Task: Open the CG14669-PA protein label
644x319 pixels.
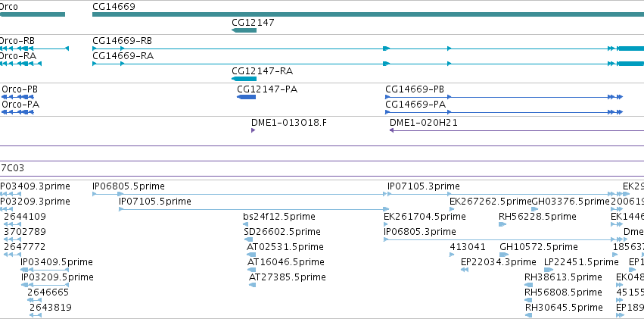Action: [415, 105]
